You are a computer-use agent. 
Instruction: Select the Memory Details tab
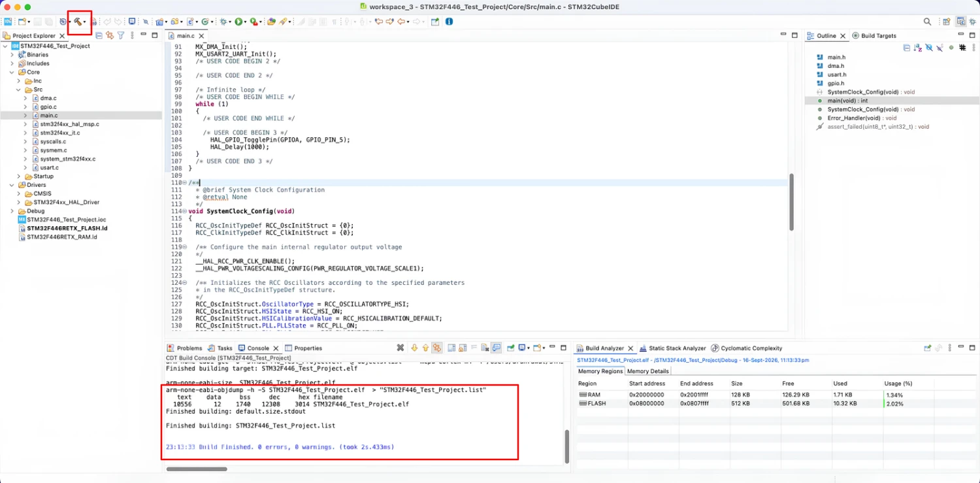coord(647,371)
